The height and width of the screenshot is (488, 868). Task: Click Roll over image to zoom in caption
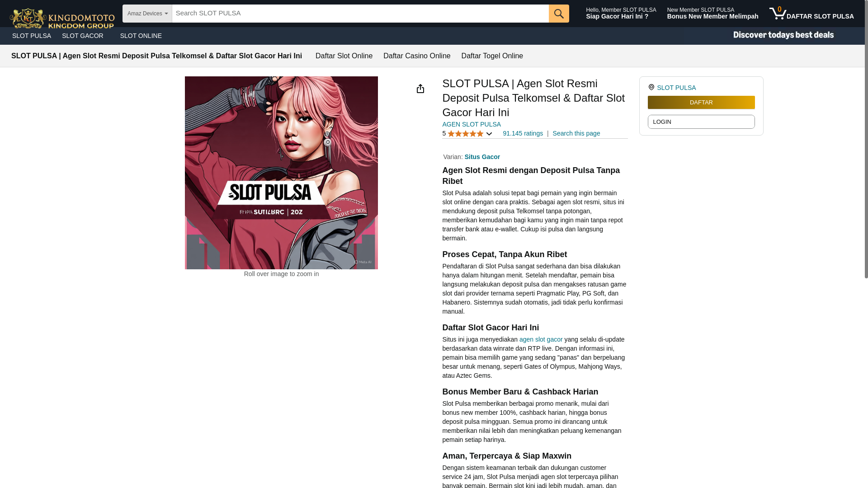pos(281,274)
